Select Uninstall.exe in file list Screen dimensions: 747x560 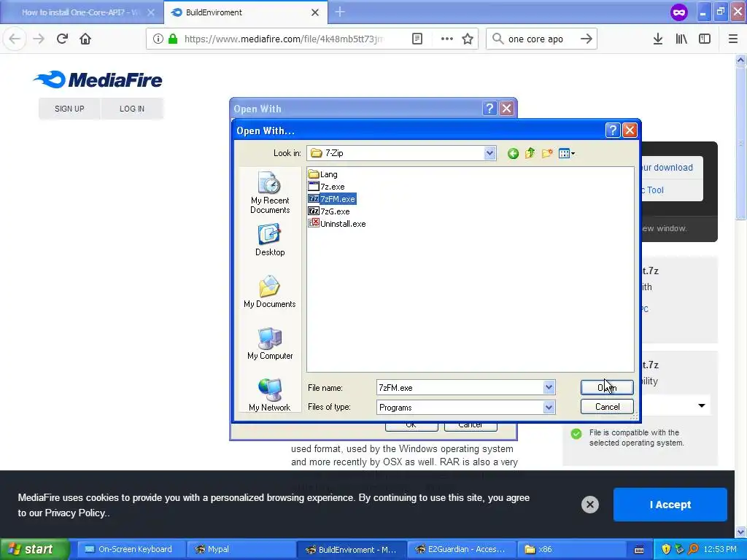coord(337,224)
